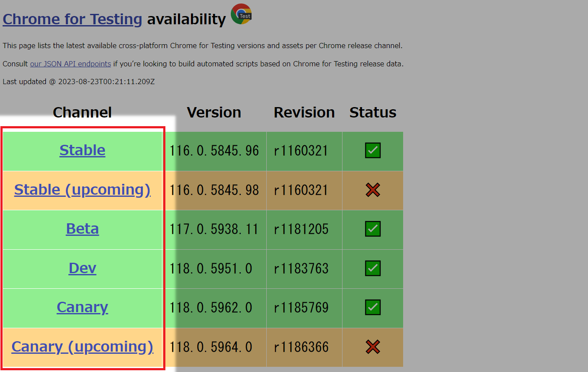Click the 'Last updated' timestamp text

tap(78, 82)
